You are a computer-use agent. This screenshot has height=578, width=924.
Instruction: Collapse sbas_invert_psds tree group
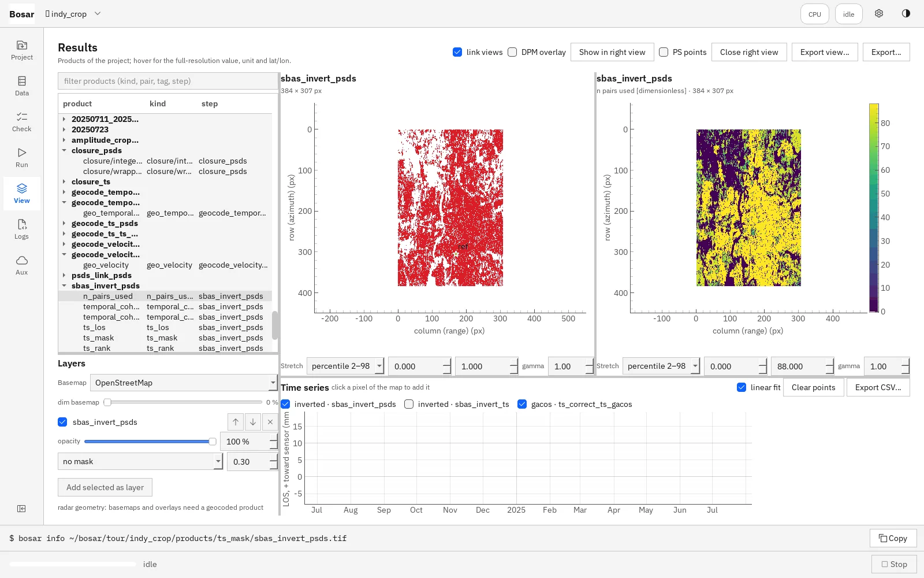(x=64, y=286)
